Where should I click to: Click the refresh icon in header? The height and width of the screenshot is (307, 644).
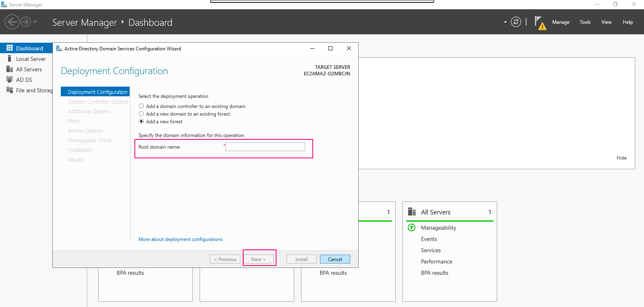click(x=516, y=22)
